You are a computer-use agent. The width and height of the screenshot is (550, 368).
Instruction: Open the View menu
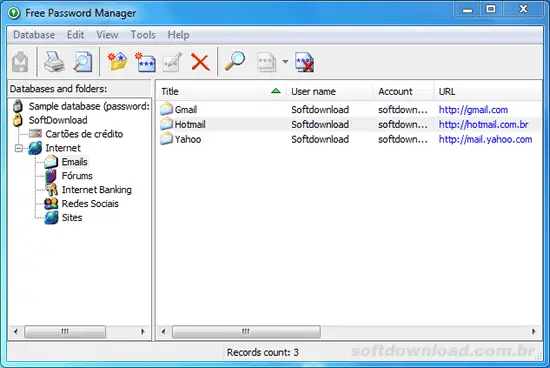(107, 35)
